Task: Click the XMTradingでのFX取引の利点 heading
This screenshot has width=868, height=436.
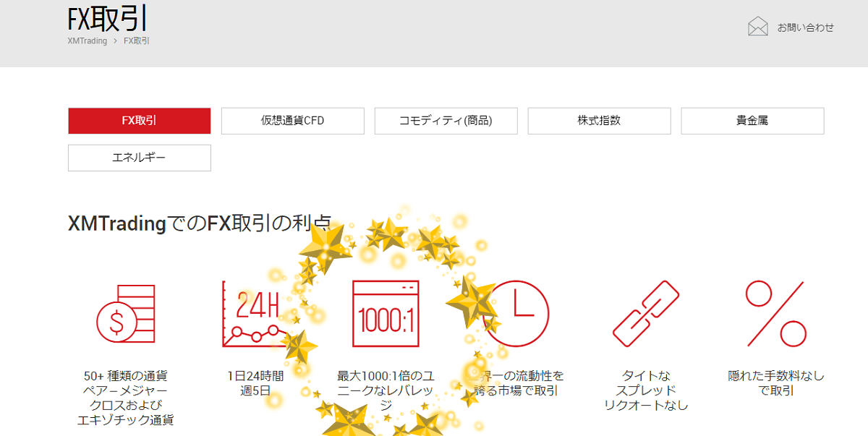Action: pyautogui.click(x=200, y=223)
